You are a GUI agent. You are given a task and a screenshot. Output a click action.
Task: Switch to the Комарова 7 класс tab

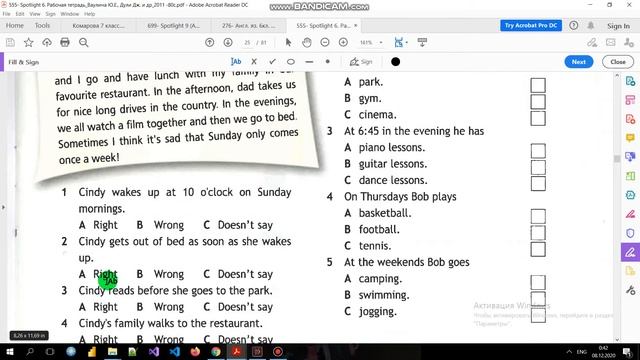coord(98,25)
